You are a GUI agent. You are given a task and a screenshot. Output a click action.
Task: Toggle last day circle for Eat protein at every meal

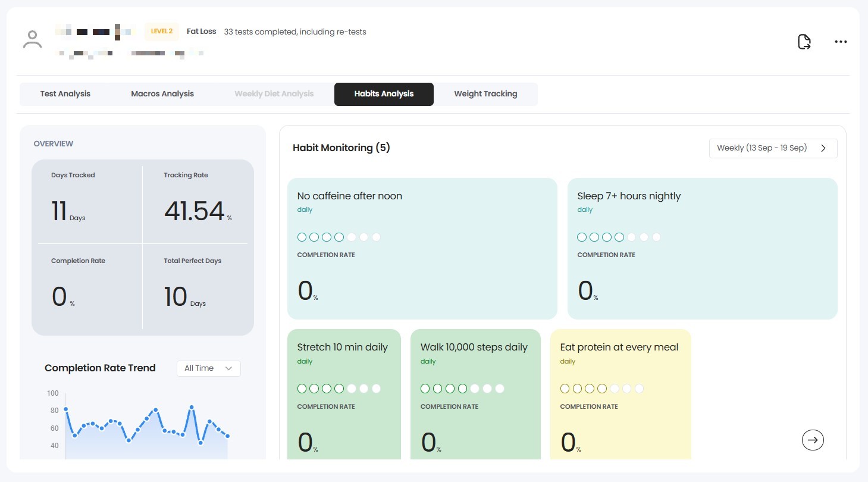pyautogui.click(x=640, y=389)
